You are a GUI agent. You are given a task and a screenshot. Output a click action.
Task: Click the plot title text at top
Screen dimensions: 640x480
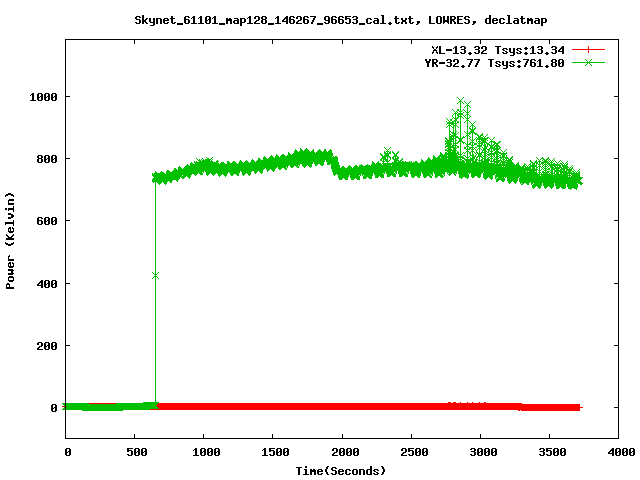341,19
